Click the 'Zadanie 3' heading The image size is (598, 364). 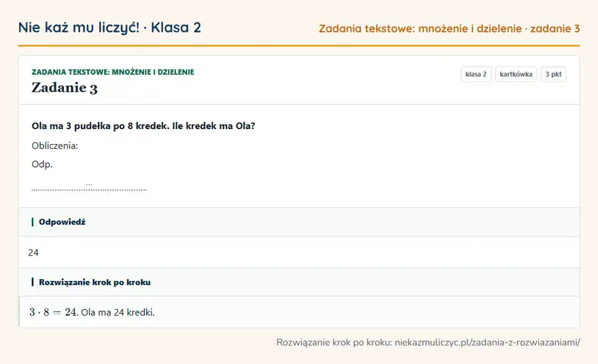point(65,88)
